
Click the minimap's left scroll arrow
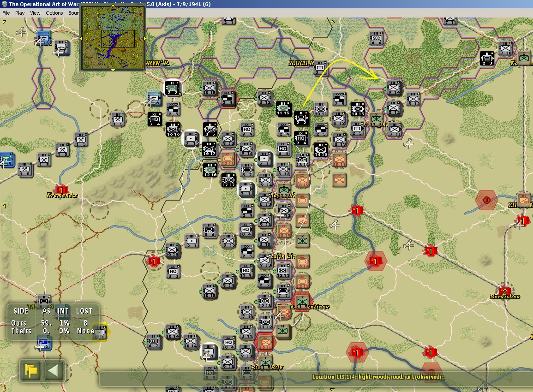(81, 38)
